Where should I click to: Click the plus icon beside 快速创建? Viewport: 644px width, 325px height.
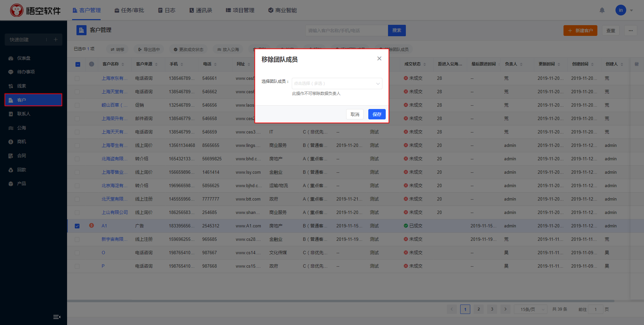coord(56,40)
